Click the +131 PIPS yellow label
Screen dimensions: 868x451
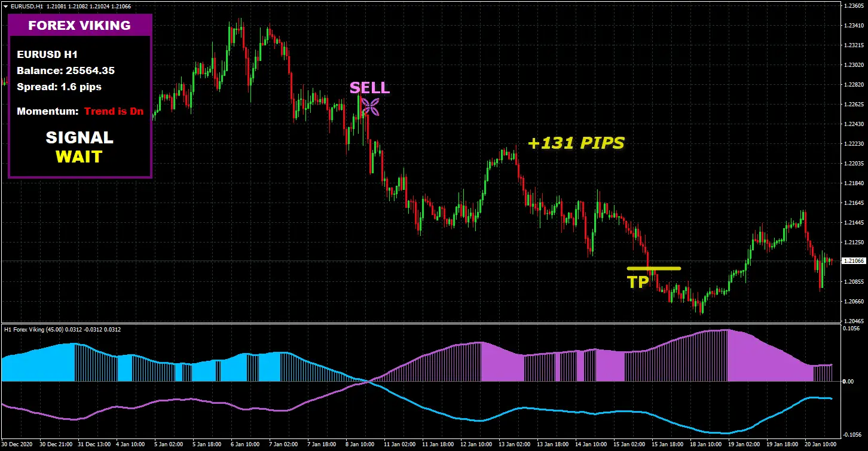tap(576, 143)
